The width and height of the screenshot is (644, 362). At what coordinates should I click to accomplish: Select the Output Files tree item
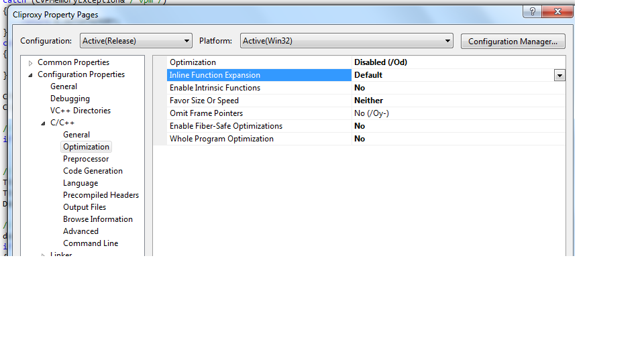[x=85, y=207]
